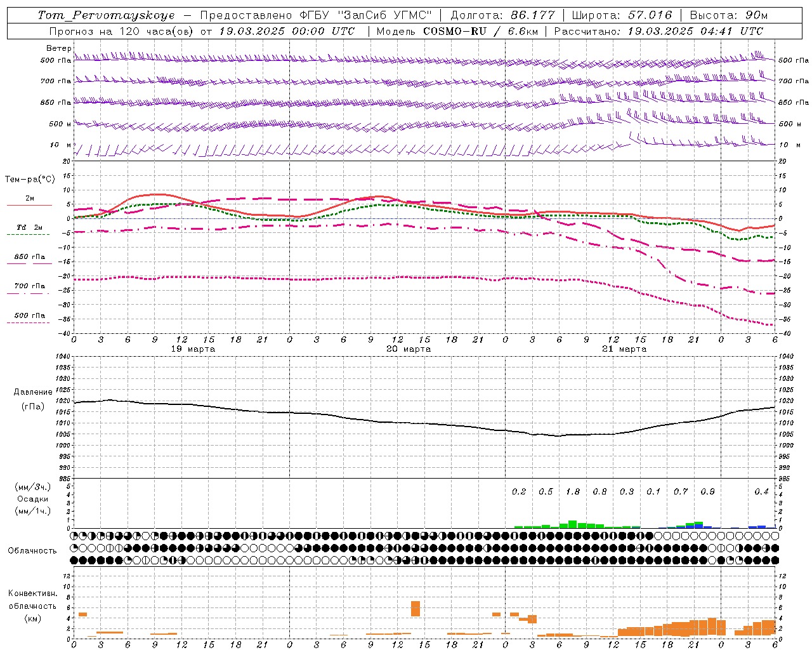Image resolution: width=812 pixels, height=650 pixels.
Task: Click the Td 2м dew point legend entry
Action: [x=29, y=227]
